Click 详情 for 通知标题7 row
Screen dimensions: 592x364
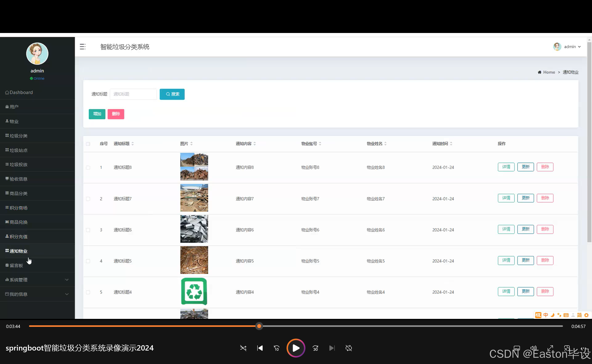coord(506,198)
